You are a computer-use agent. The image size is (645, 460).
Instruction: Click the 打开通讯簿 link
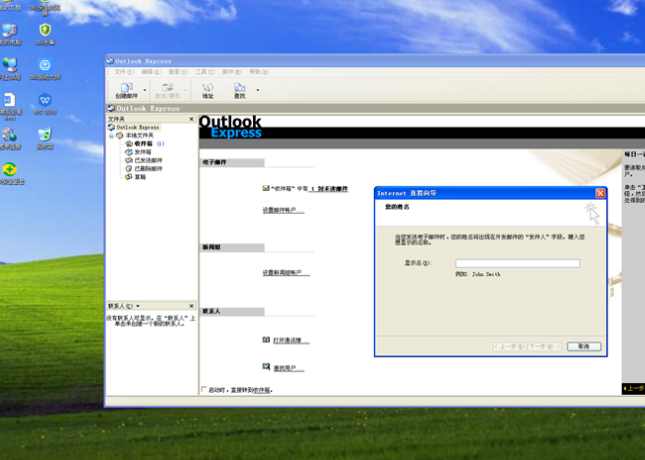[291, 340]
